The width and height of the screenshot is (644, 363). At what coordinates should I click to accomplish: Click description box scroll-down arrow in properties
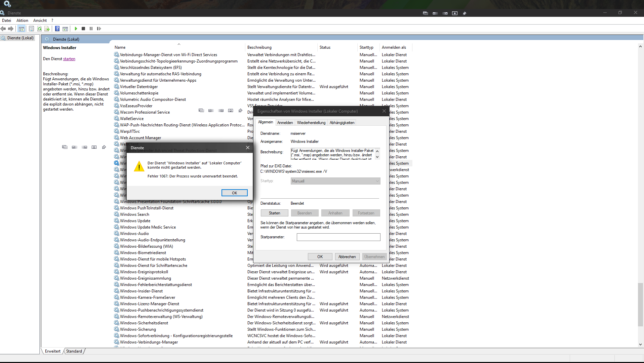point(377,157)
